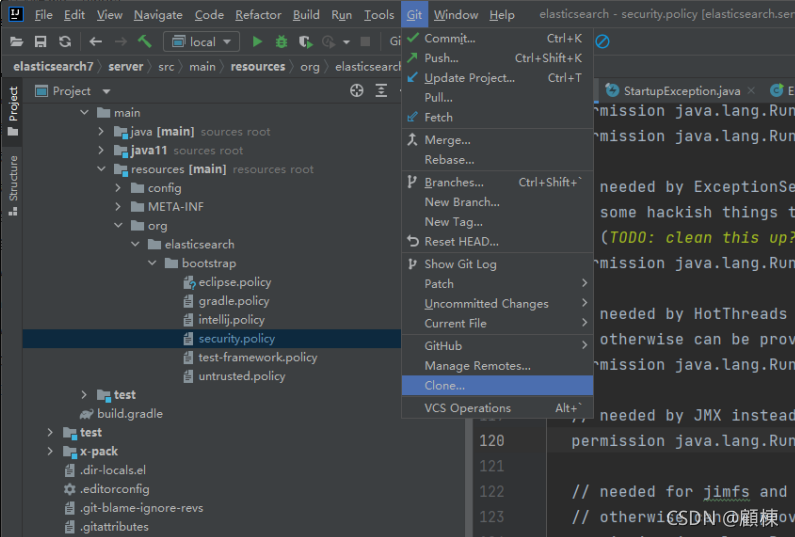Click the green Run button
This screenshot has height=537, width=795.
257,42
